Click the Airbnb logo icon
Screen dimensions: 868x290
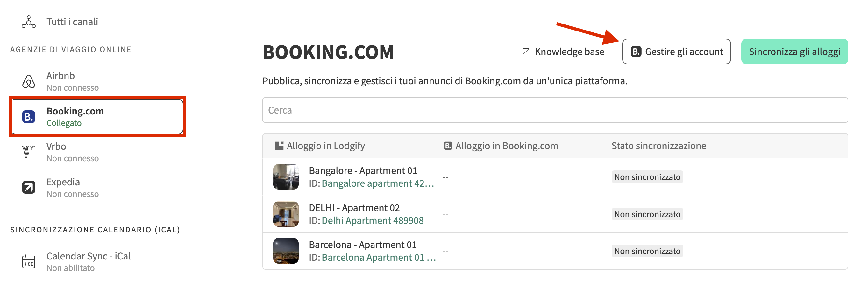click(29, 81)
